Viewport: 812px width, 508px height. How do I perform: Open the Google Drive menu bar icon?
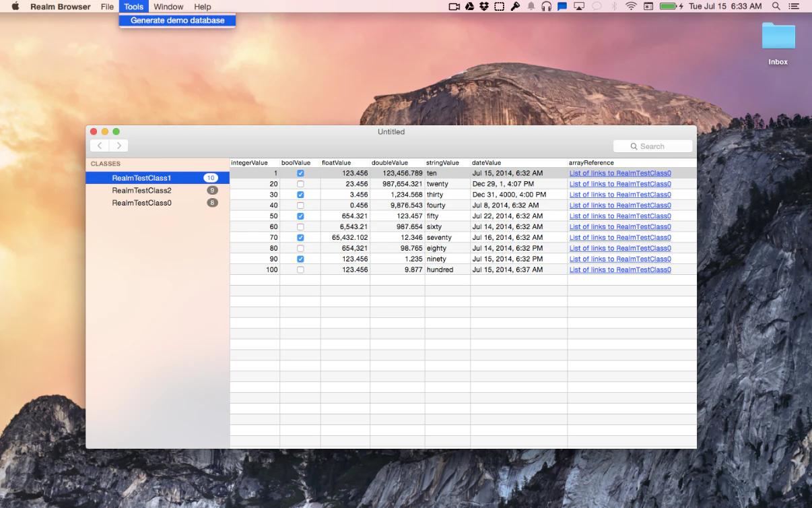[x=470, y=7]
